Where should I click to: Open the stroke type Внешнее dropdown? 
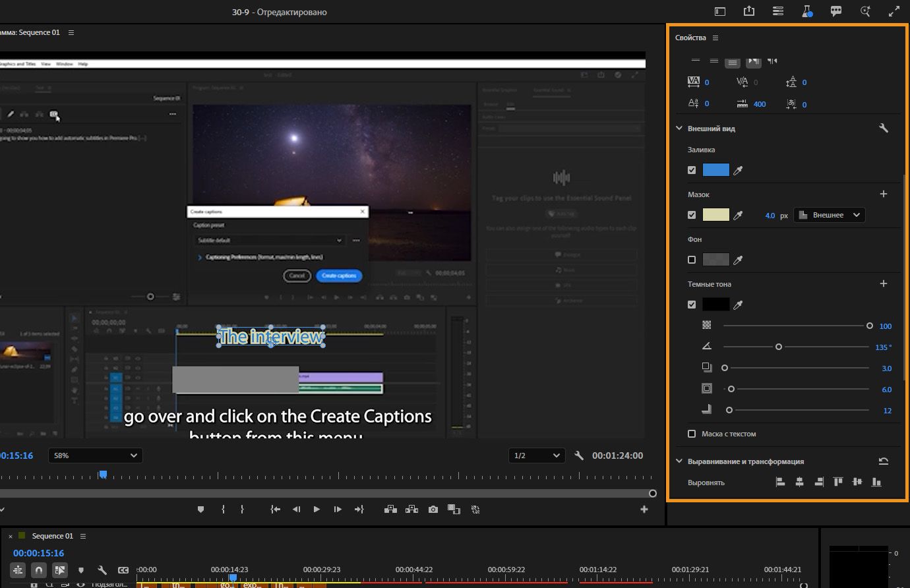click(x=829, y=215)
